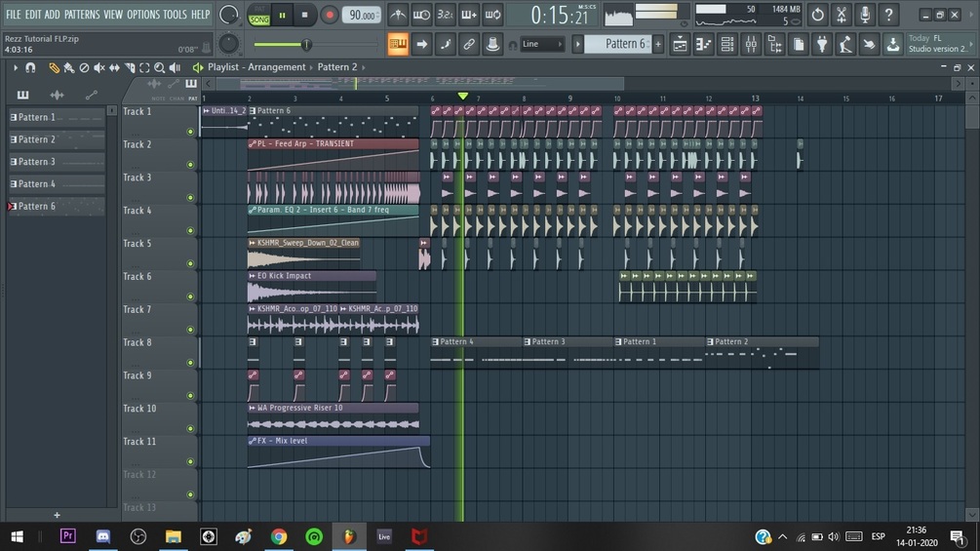Choose the zoom magnifier tool
980x551 pixels.
[159, 67]
